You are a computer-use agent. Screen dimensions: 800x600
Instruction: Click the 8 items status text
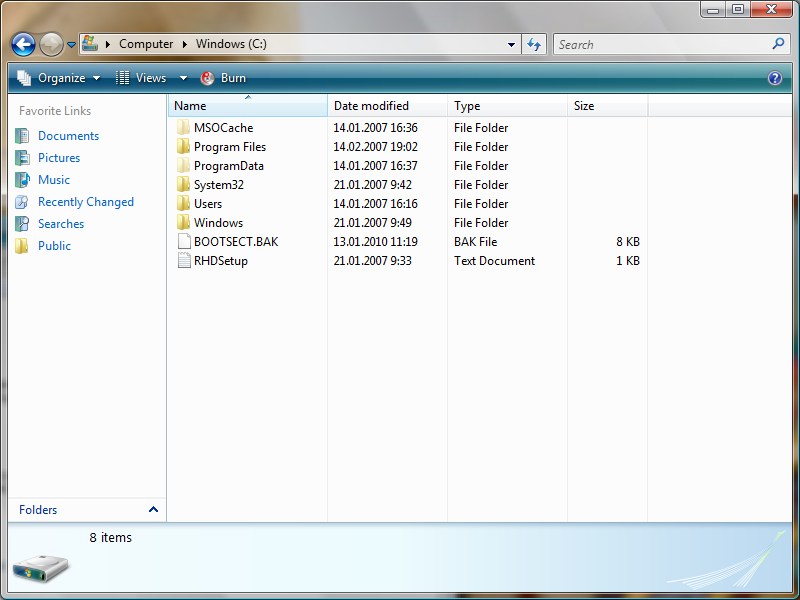[x=111, y=537]
